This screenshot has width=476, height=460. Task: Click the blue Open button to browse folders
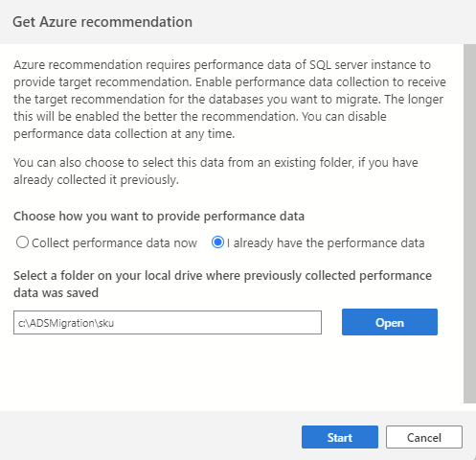click(x=390, y=322)
